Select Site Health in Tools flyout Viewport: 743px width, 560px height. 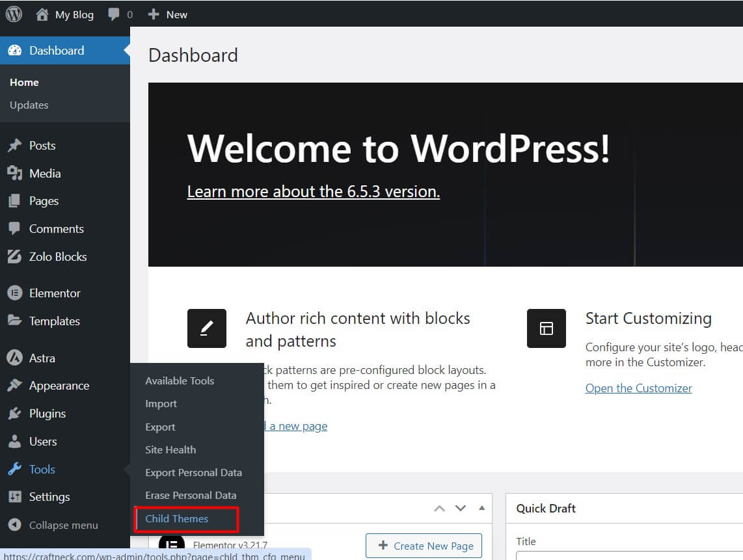170,449
